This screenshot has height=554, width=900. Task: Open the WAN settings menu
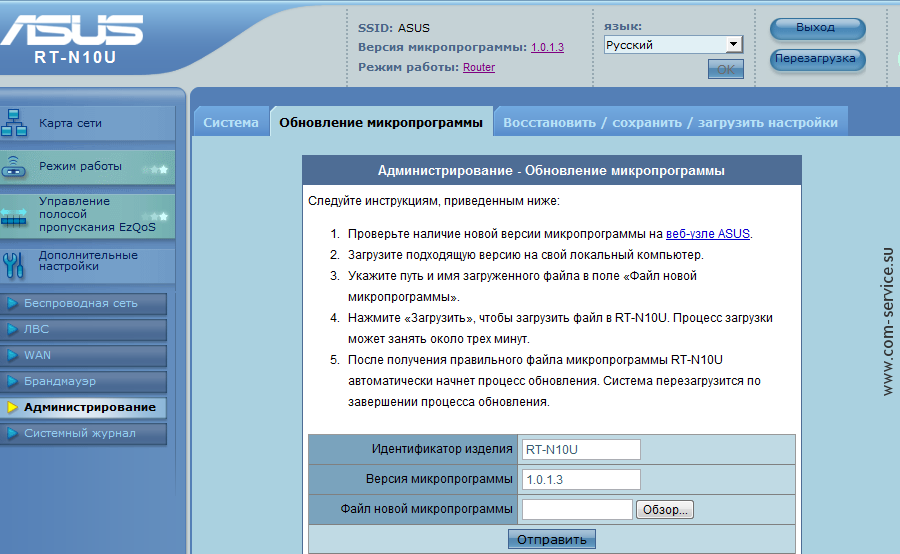[x=84, y=355]
